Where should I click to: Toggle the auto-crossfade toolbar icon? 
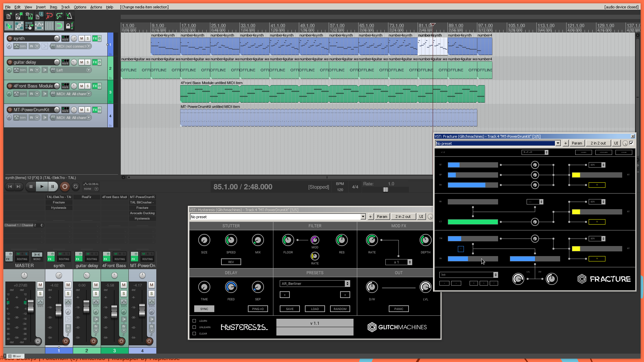pos(9,26)
